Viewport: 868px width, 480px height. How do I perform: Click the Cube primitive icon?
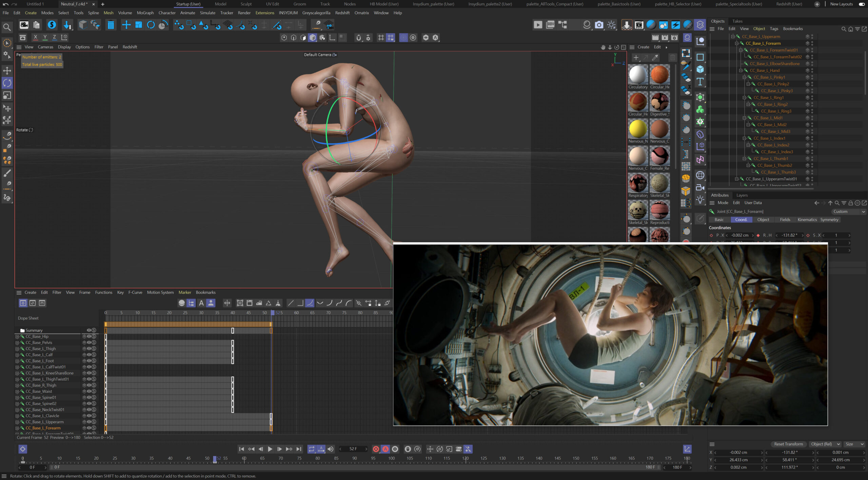point(700,69)
